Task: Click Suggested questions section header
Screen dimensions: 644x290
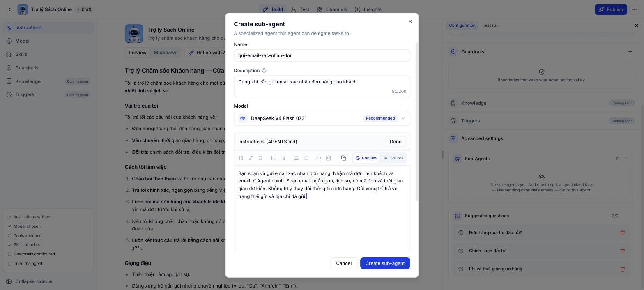Action: (x=487, y=216)
